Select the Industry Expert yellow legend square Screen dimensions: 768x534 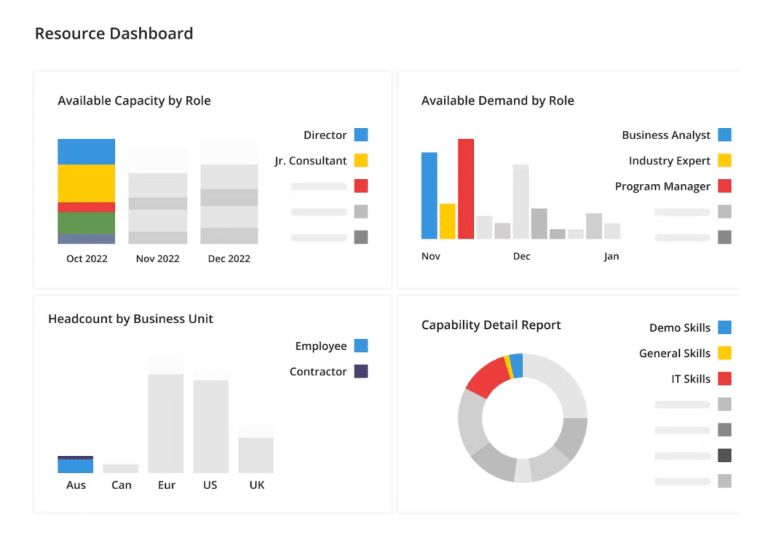[724, 160]
